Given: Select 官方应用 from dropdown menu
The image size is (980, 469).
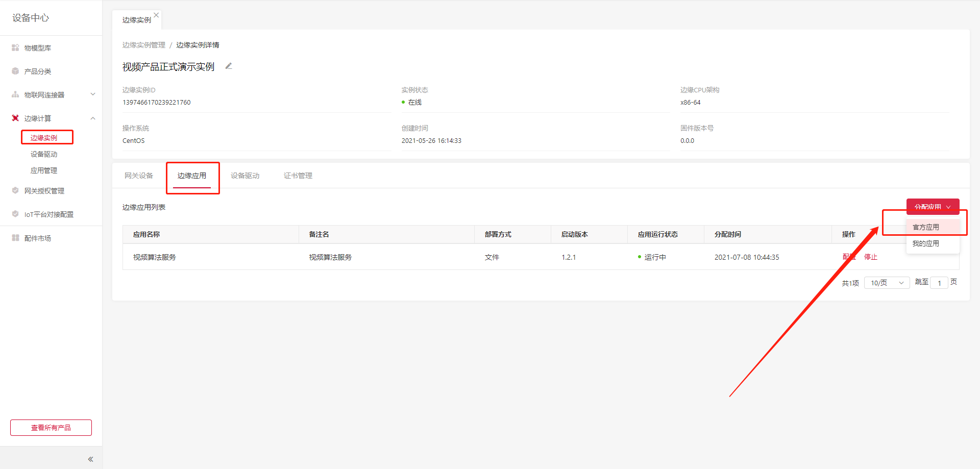Looking at the screenshot, I should [x=926, y=227].
